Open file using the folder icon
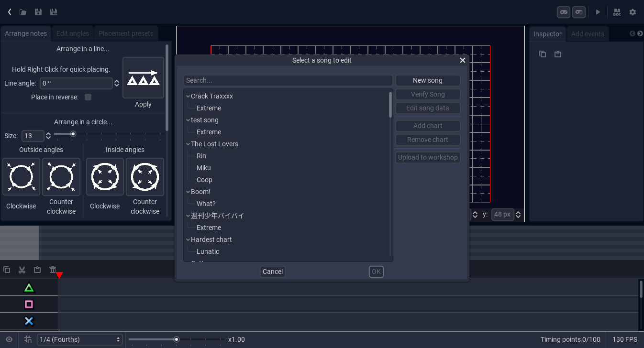The image size is (644, 348). click(23, 12)
